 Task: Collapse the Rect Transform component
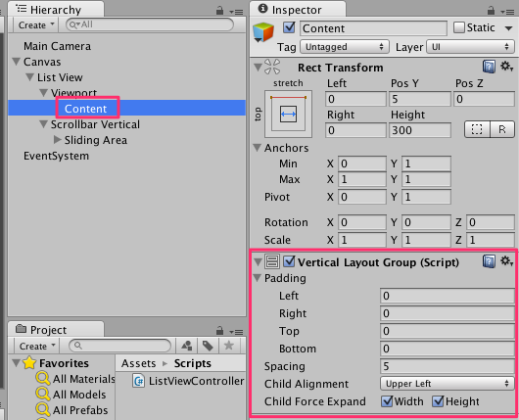[258, 68]
